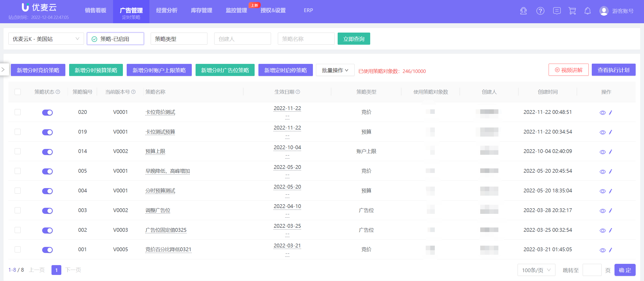Open the 100条/页 page size dropdown
The height and width of the screenshot is (281, 644).
[536, 270]
